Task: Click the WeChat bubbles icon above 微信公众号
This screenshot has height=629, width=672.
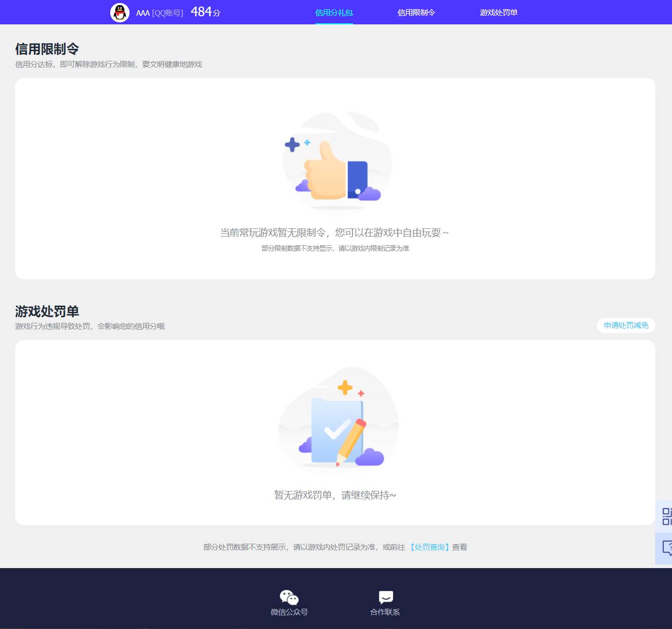Action: click(x=289, y=597)
